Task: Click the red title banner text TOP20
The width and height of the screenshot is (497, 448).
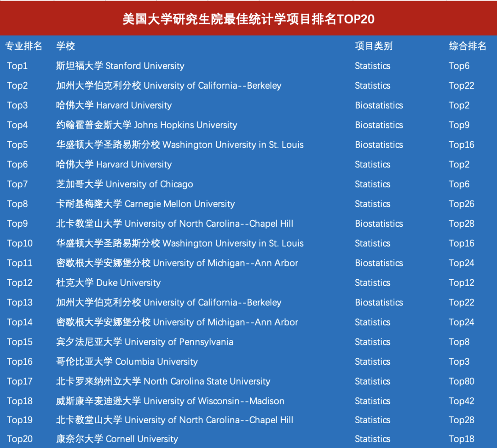Action: point(355,19)
